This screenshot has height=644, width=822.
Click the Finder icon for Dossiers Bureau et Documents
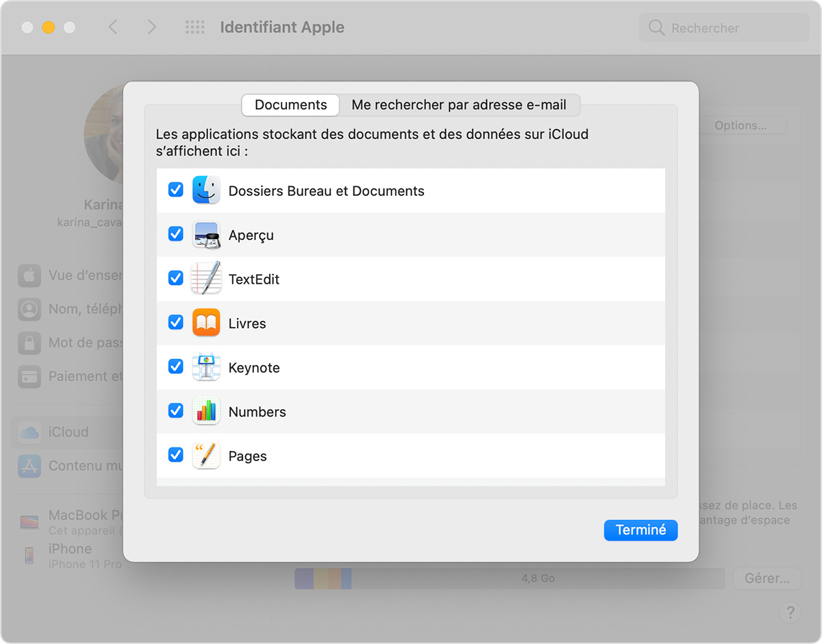click(x=206, y=190)
